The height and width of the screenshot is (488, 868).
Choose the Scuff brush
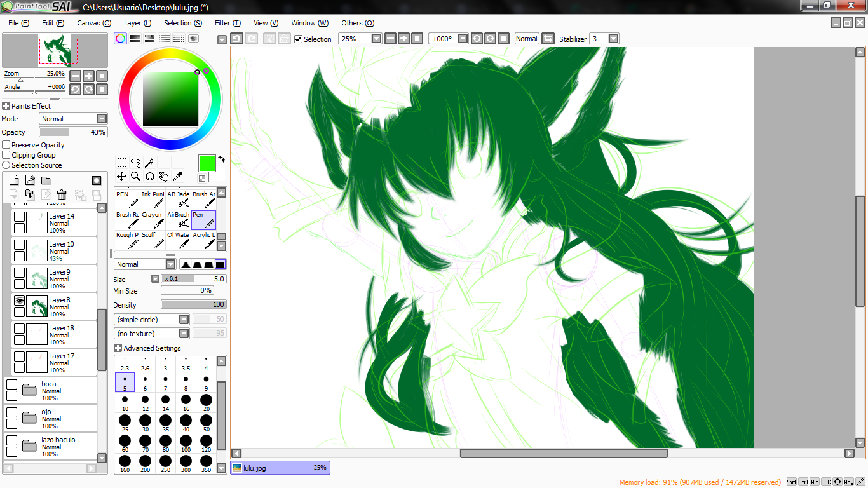click(x=153, y=240)
